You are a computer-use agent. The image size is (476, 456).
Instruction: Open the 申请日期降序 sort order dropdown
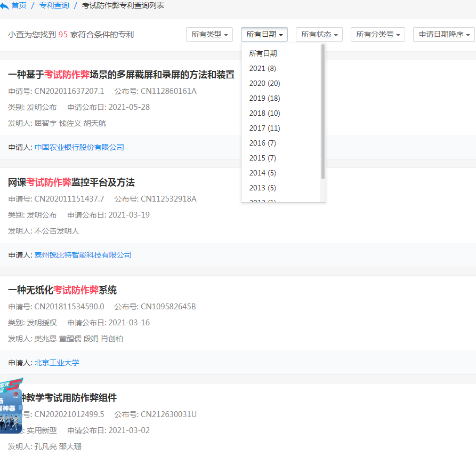(x=443, y=34)
